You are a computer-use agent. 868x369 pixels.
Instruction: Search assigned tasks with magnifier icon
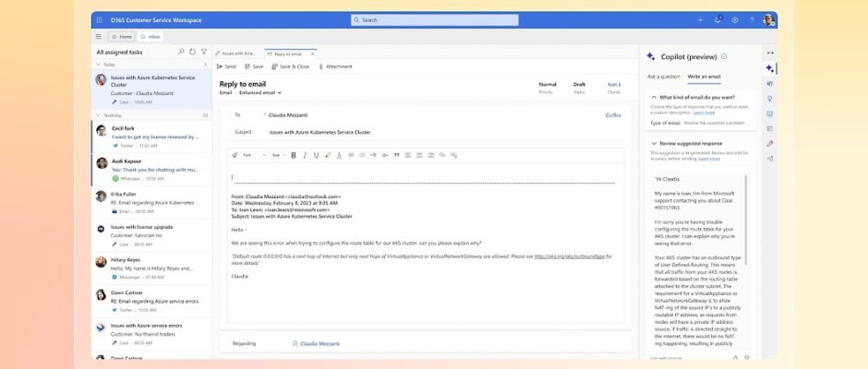click(181, 52)
